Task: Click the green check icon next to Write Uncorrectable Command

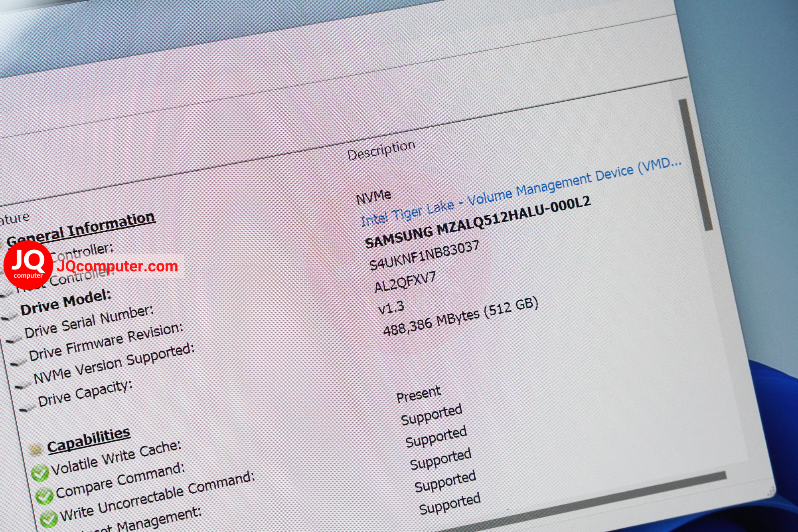Action: coord(48,519)
